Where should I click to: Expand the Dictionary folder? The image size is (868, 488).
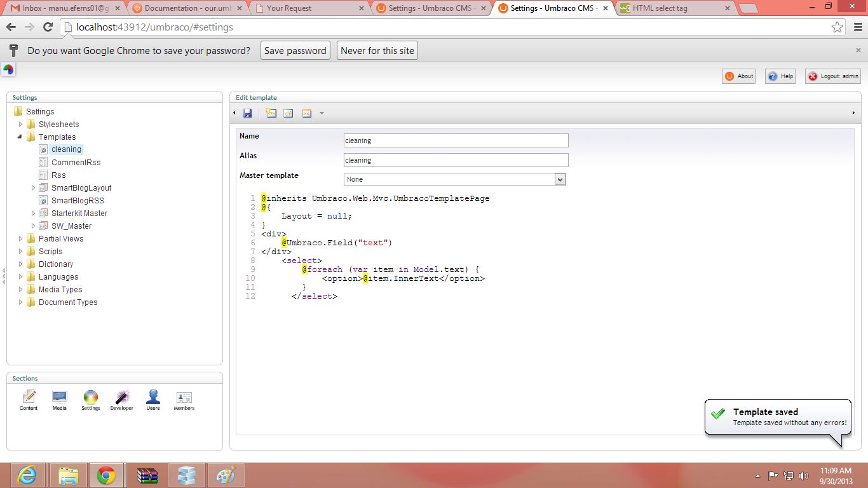(20, 264)
